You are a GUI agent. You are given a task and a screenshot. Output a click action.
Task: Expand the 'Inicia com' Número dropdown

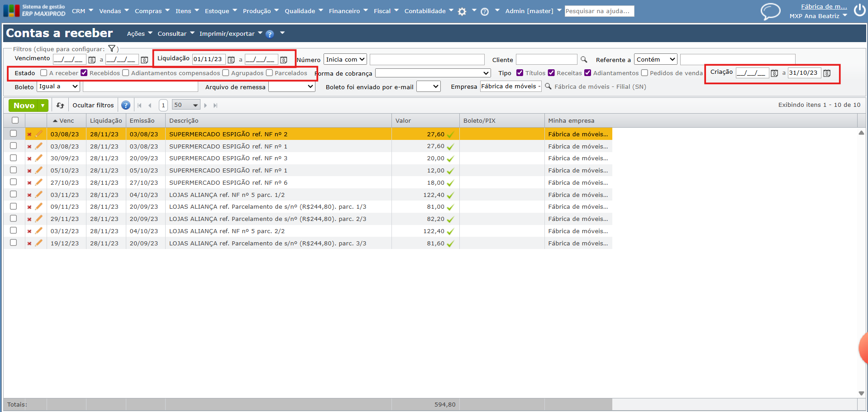[x=345, y=60]
